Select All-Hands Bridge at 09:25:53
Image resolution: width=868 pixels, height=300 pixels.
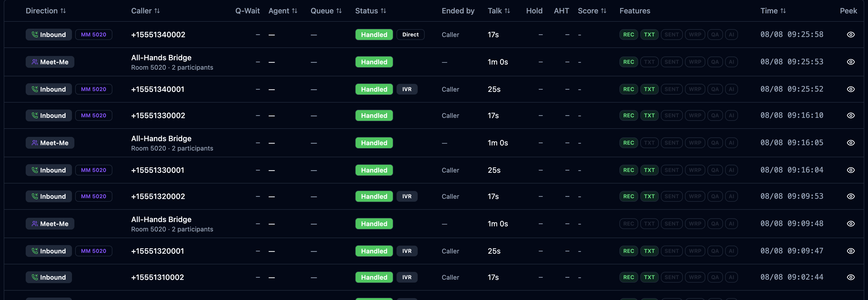(x=161, y=58)
